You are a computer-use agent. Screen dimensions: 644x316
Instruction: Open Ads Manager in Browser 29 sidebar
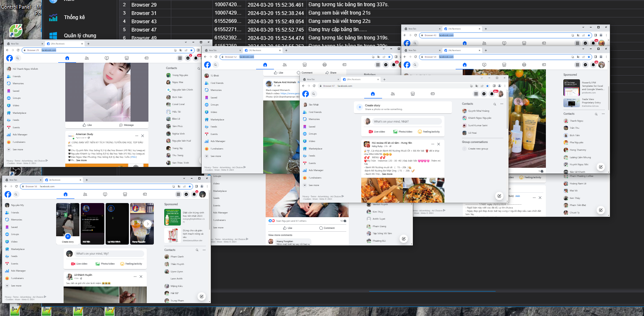tap(17, 135)
